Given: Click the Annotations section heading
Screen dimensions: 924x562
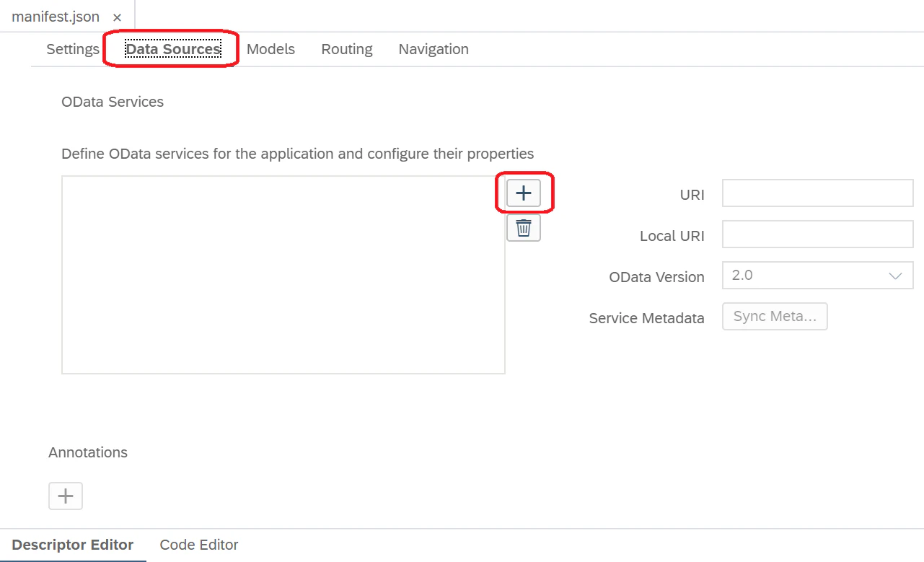Looking at the screenshot, I should point(88,452).
